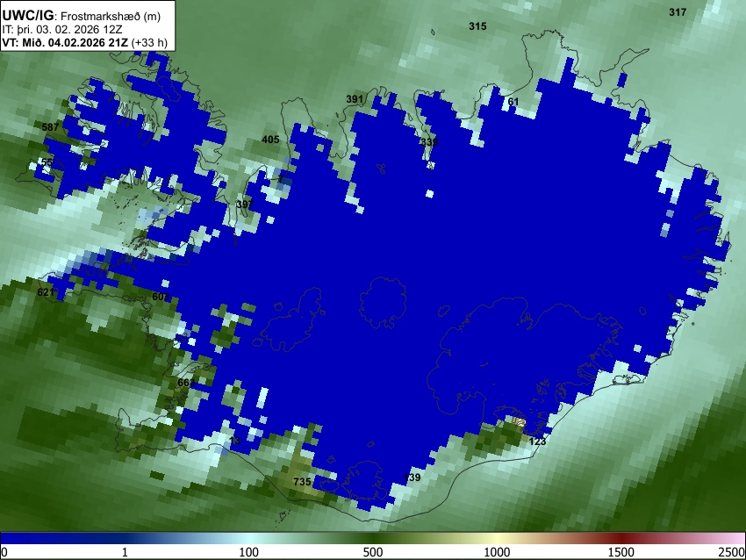The height and width of the screenshot is (560, 746).
Task: Click the '1500' label on the color scale
Action: point(621,552)
